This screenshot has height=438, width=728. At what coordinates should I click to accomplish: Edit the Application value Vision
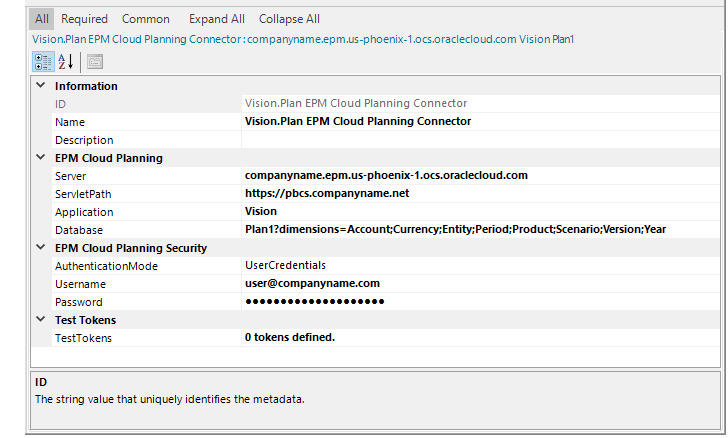click(x=481, y=212)
